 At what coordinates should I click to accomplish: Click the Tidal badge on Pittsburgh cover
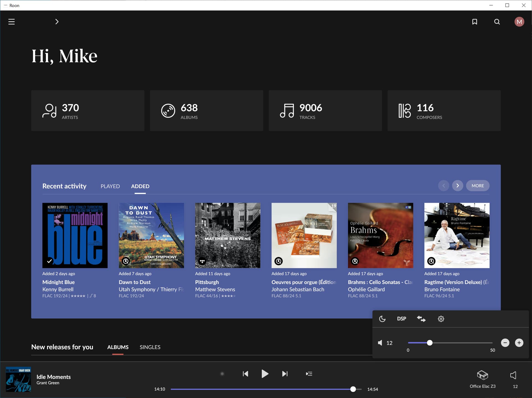[202, 261]
